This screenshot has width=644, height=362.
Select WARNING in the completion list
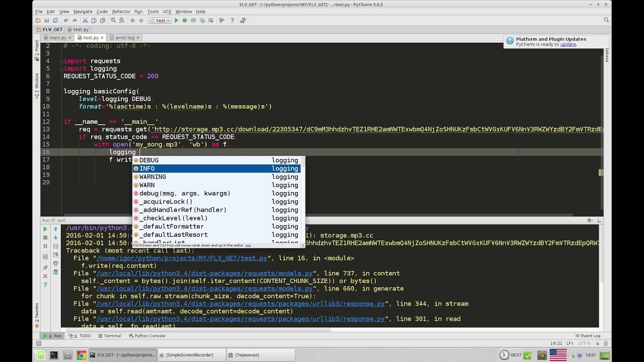click(216, 177)
